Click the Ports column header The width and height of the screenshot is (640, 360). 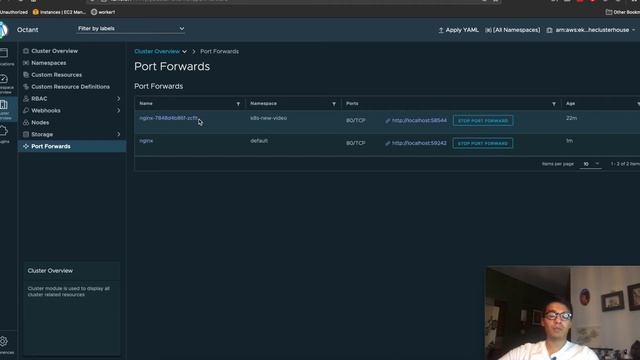[x=352, y=104]
